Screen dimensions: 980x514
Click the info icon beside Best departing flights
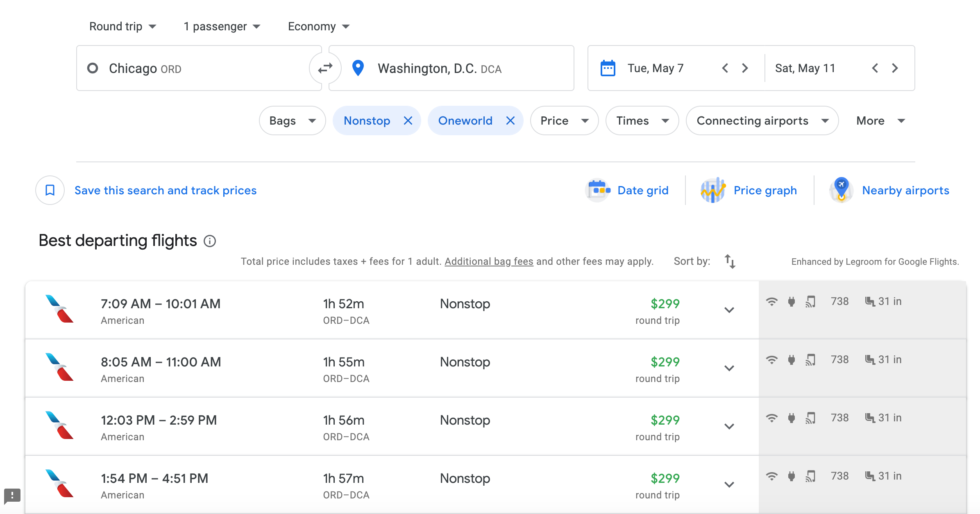coord(210,241)
